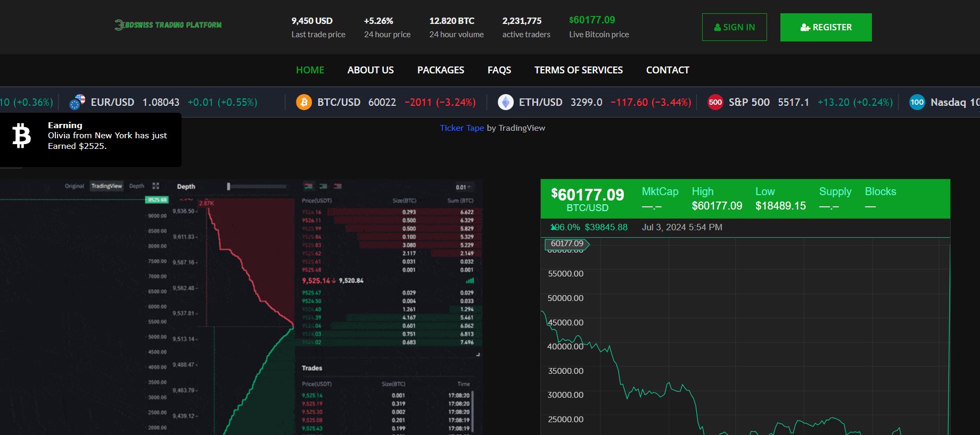Open the CONTACT page
Image resolution: width=980 pixels, height=435 pixels.
(x=668, y=70)
